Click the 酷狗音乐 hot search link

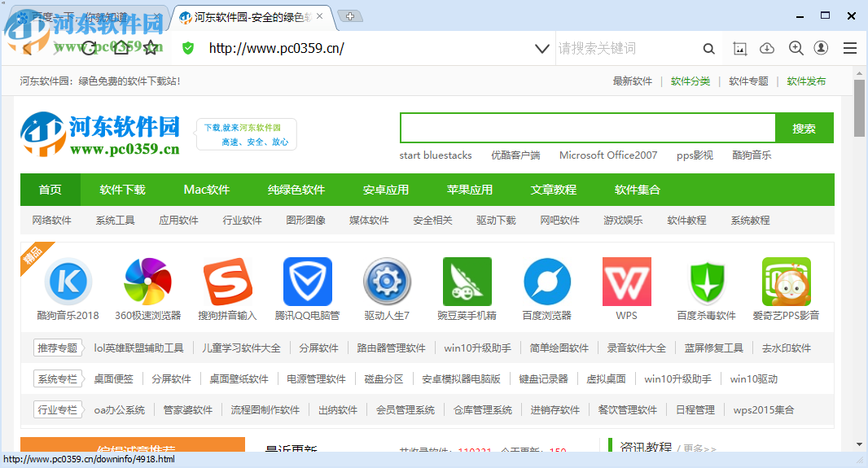pyautogui.click(x=752, y=155)
